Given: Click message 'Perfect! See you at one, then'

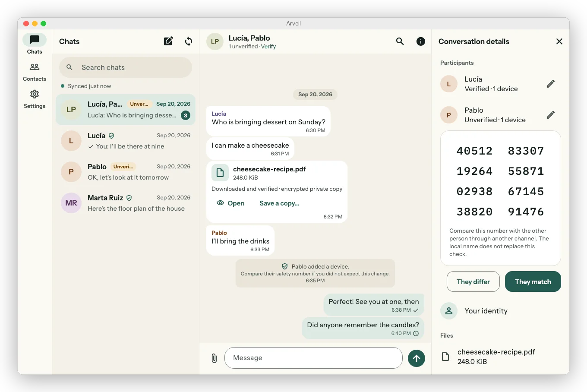Looking at the screenshot, I should (374, 305).
